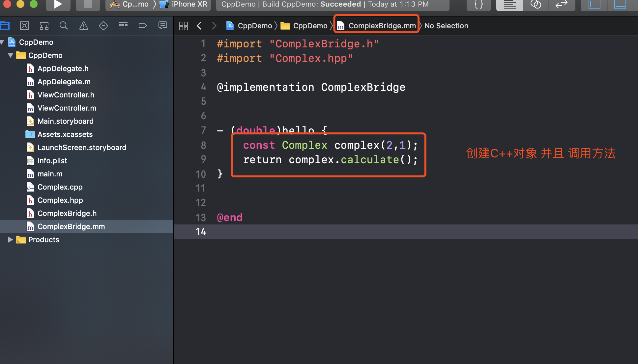Go back with the left chevron
This screenshot has height=364, width=638.
(x=199, y=26)
